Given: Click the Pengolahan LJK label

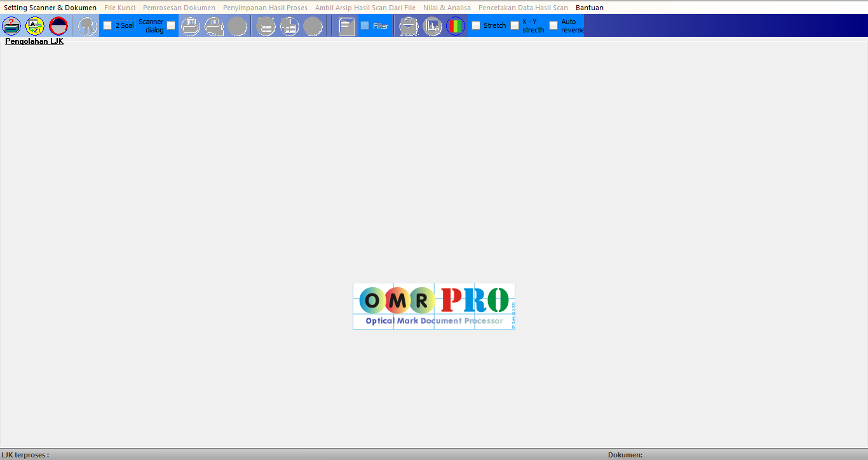Looking at the screenshot, I should 34,40.
